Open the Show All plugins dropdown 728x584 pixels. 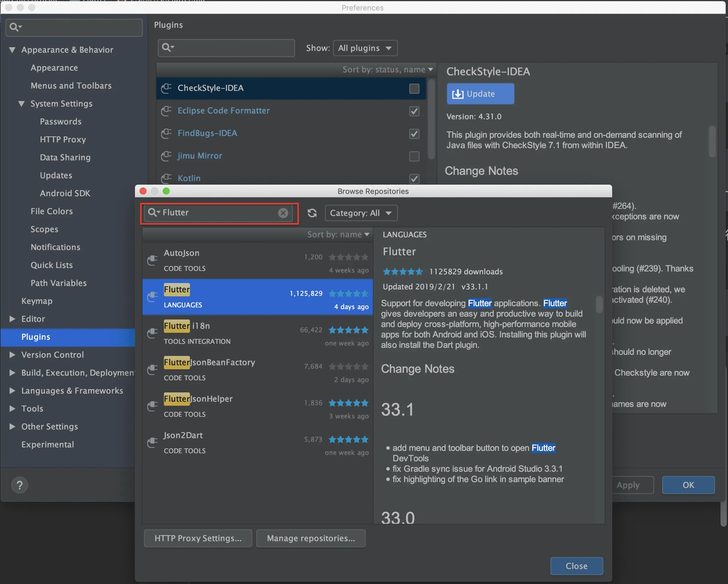tap(365, 48)
